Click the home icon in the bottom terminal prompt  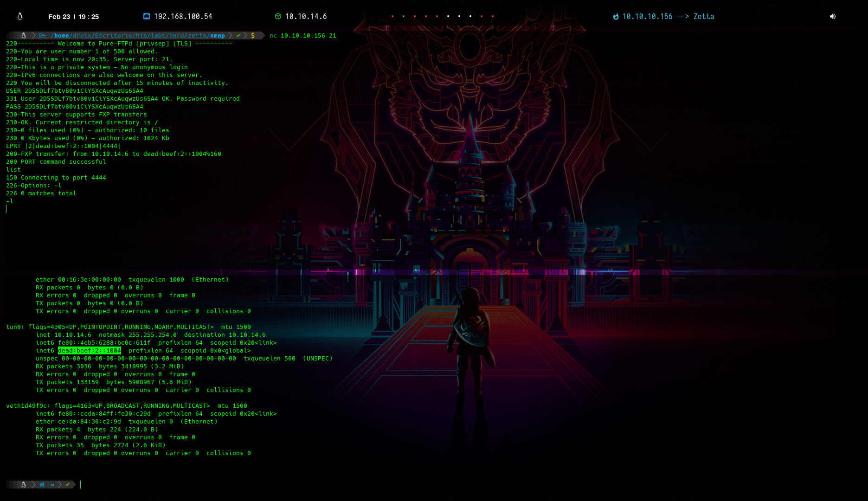pos(42,485)
